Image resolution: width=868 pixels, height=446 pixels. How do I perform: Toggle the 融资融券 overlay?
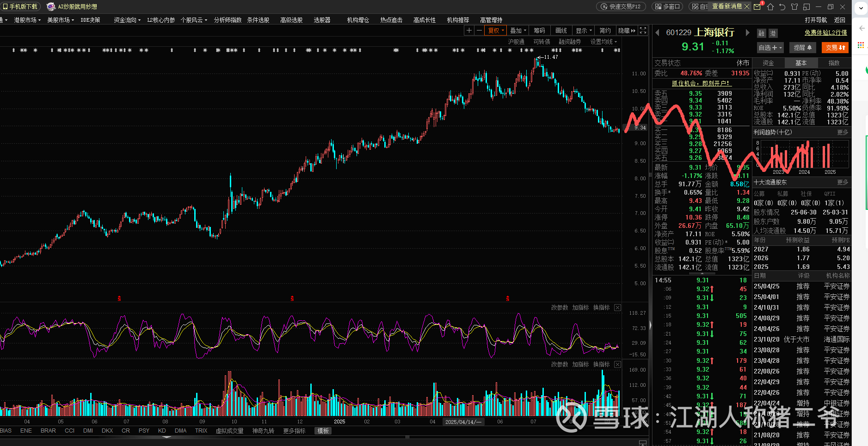pos(570,42)
